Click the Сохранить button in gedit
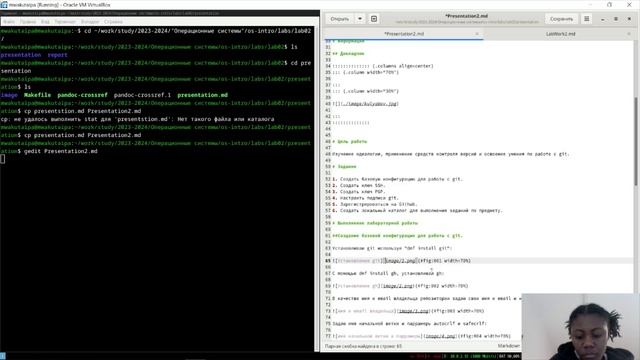The width and height of the screenshot is (640, 360). click(x=561, y=19)
